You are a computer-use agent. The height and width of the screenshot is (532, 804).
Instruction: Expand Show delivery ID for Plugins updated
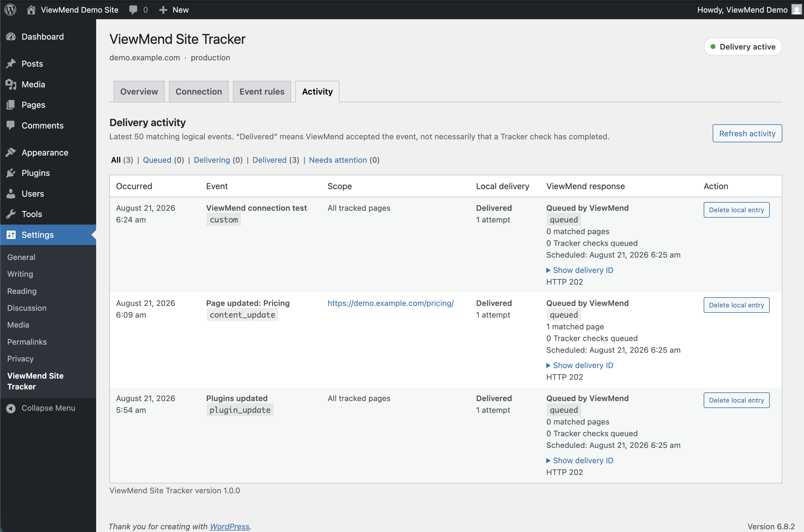(580, 461)
